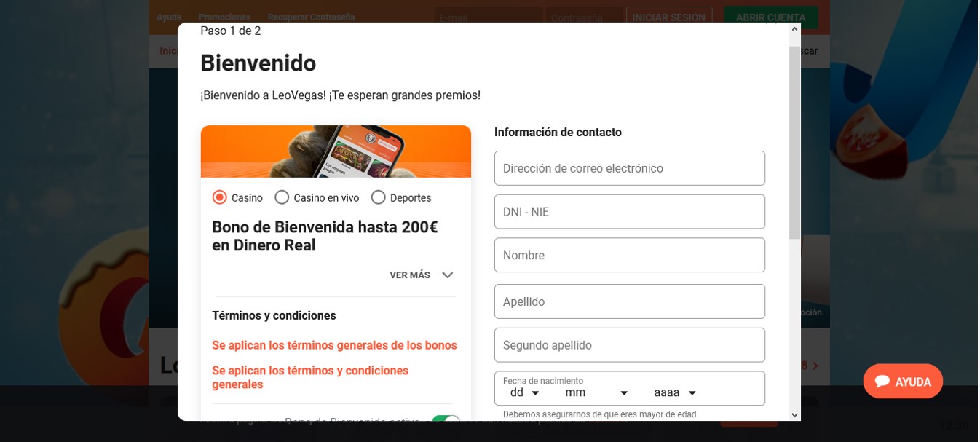The width and height of the screenshot is (980, 442).
Task: Open términos y condiciones generales link
Action: 310,377
